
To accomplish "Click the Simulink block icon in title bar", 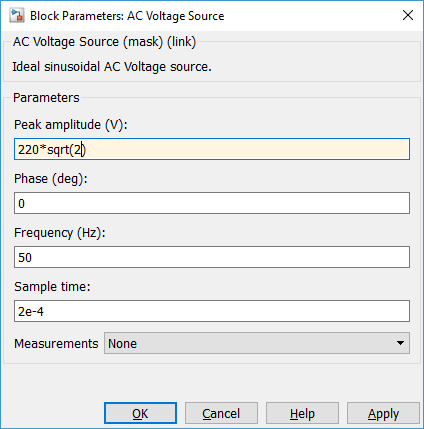I will pyautogui.click(x=17, y=15).
